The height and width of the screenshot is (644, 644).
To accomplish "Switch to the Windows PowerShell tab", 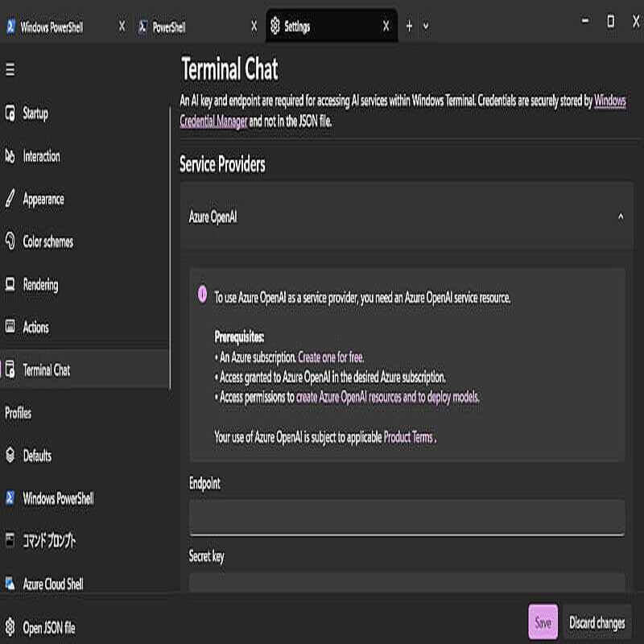I will pos(52,27).
